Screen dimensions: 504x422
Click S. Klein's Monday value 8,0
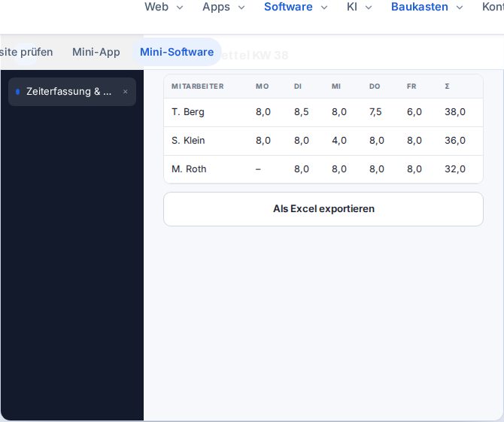[x=263, y=141]
